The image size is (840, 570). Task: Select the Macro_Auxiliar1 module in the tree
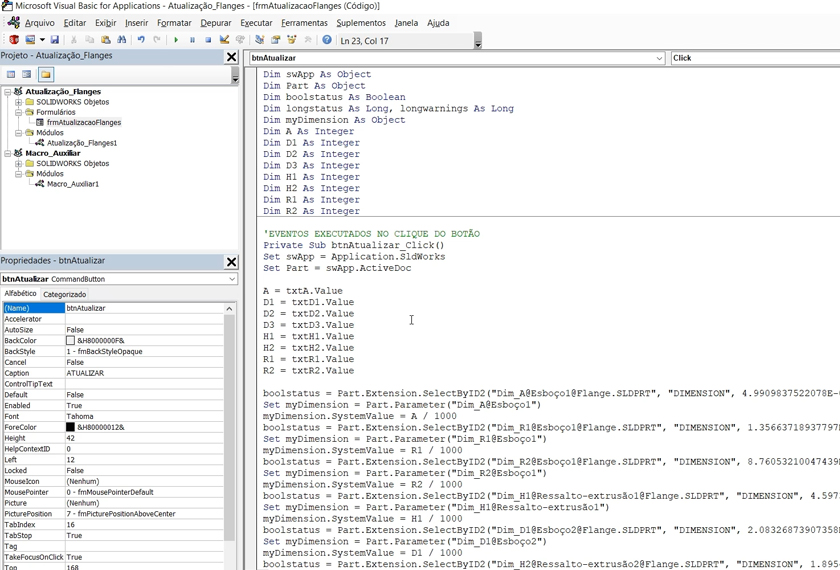(x=72, y=184)
